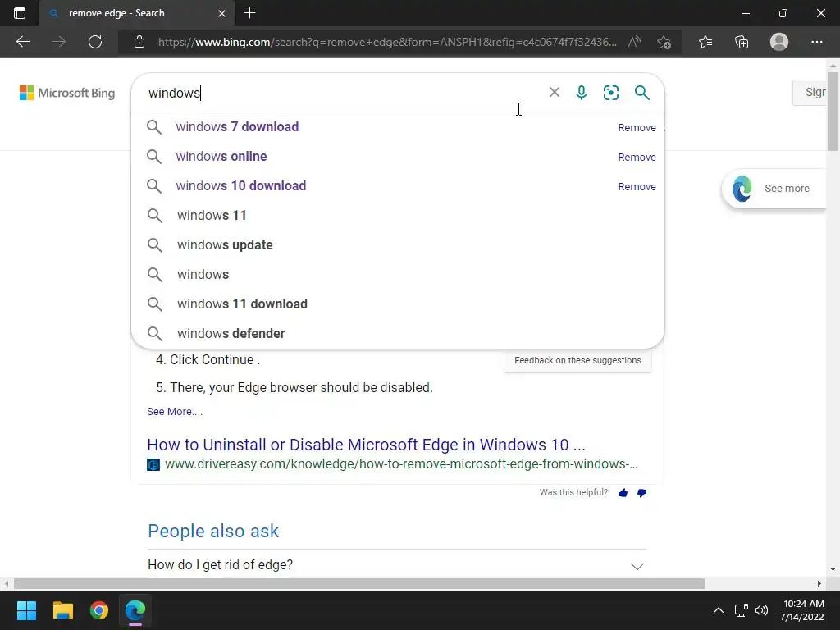
Task: Remove 'windows online' from history
Action: [x=637, y=157]
